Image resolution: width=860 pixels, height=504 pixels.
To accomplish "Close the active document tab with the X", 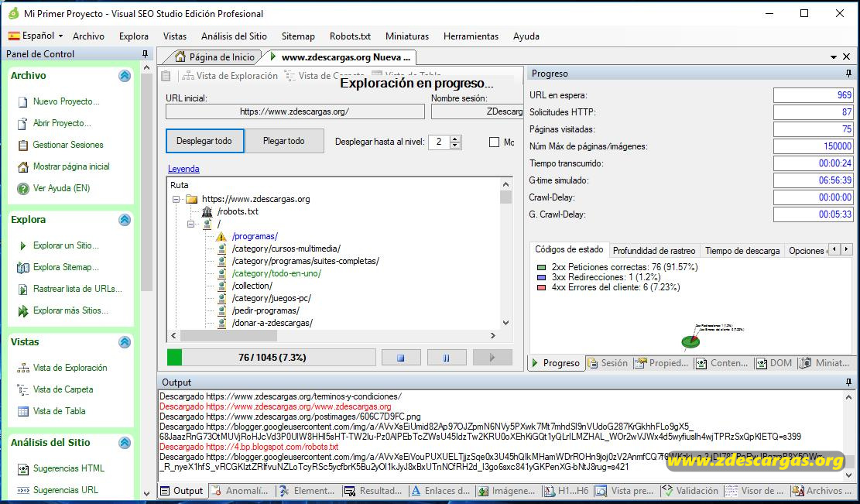I will click(846, 57).
